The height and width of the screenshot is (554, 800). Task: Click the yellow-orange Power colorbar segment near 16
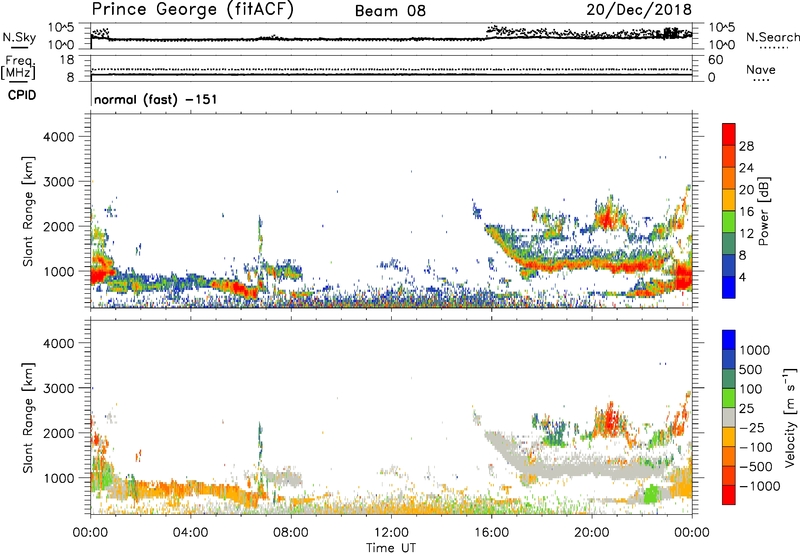729,200
